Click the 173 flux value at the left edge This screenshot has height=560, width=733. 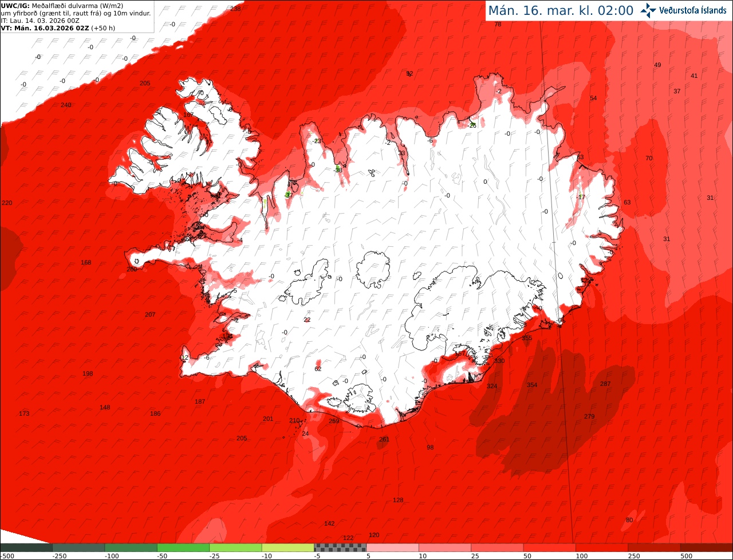tap(24, 413)
